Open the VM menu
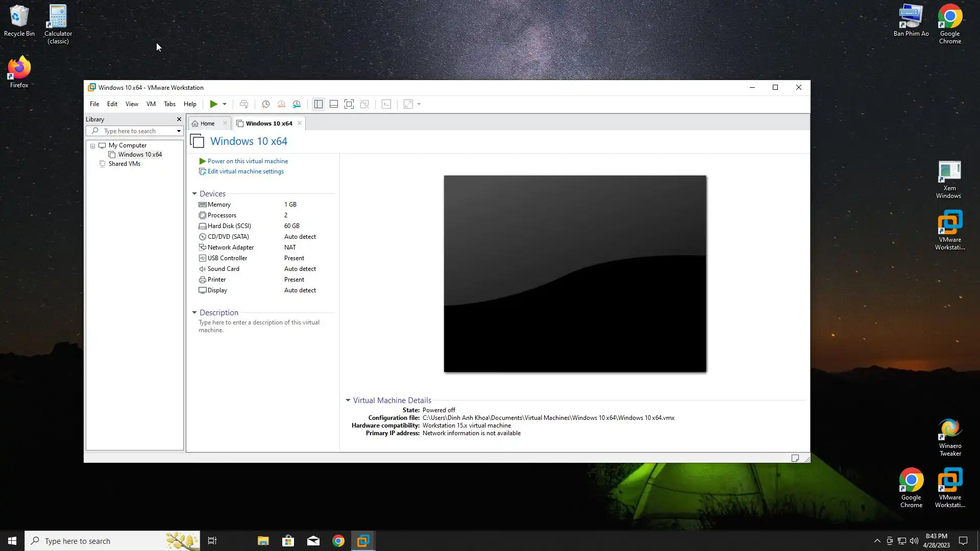The image size is (980, 551). [151, 104]
